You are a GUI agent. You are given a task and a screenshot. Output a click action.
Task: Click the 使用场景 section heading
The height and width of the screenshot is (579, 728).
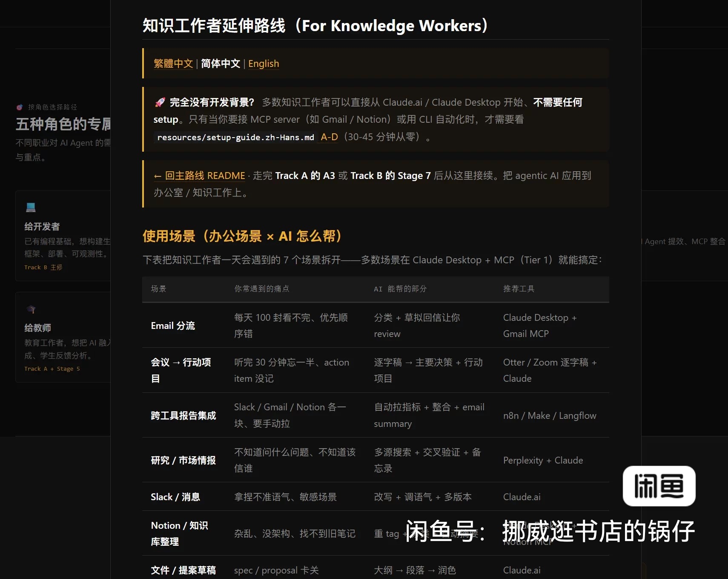point(242,236)
